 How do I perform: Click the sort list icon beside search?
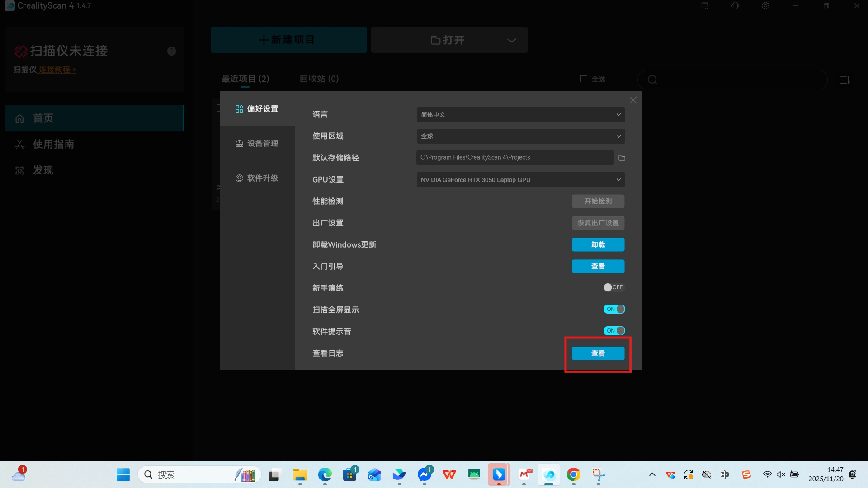845,80
